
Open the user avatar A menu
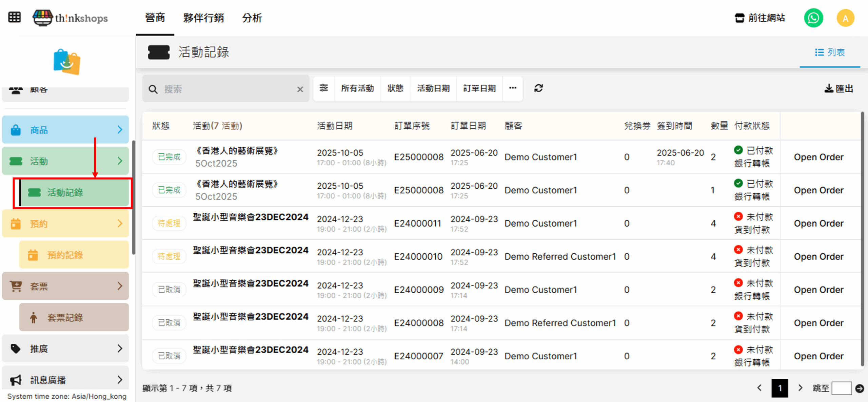(x=845, y=18)
